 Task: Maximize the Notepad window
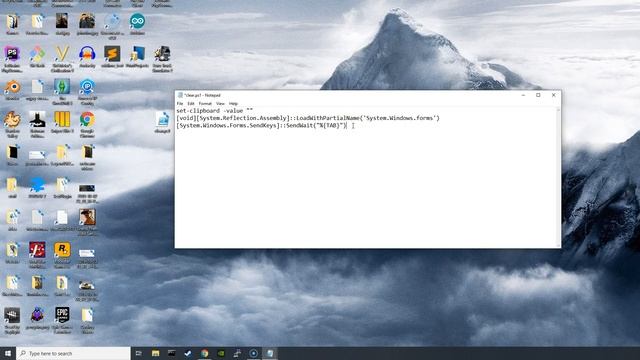tap(538, 95)
